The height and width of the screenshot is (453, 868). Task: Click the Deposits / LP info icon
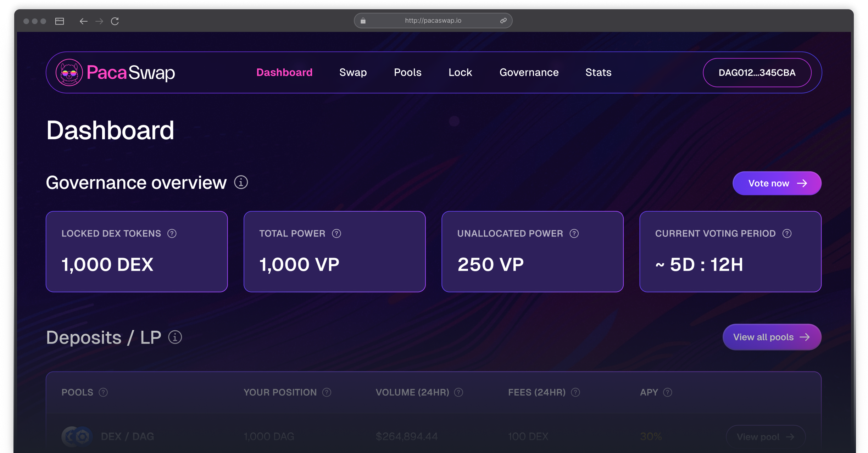[x=175, y=337]
